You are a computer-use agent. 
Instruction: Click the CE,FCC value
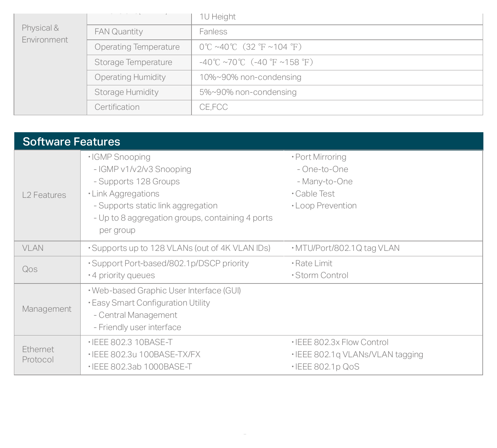tap(214, 107)
